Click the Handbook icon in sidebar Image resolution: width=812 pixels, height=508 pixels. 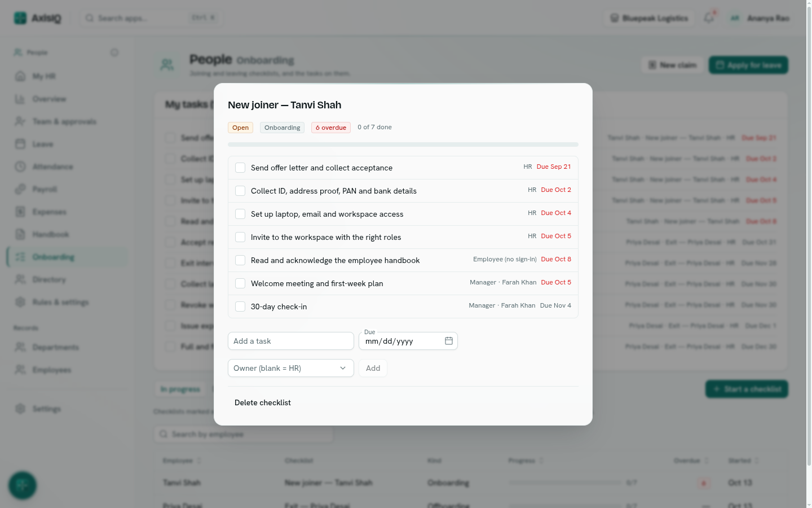point(20,234)
